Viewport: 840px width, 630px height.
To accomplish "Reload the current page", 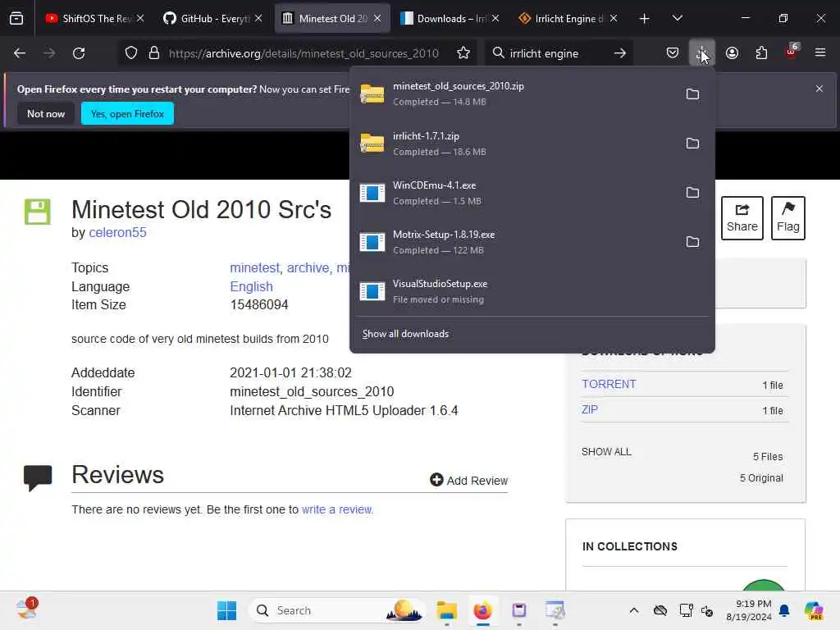I will click(80, 53).
